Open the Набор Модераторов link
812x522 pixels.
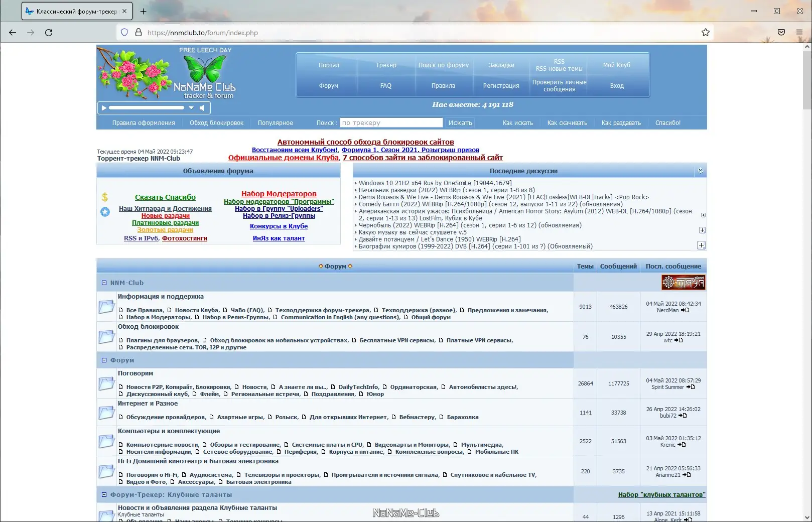[x=279, y=194]
